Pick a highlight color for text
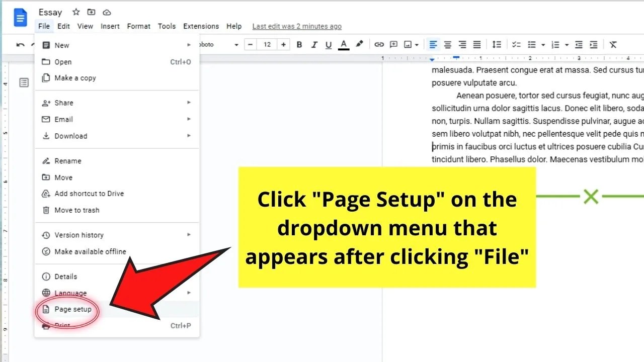 point(359,44)
